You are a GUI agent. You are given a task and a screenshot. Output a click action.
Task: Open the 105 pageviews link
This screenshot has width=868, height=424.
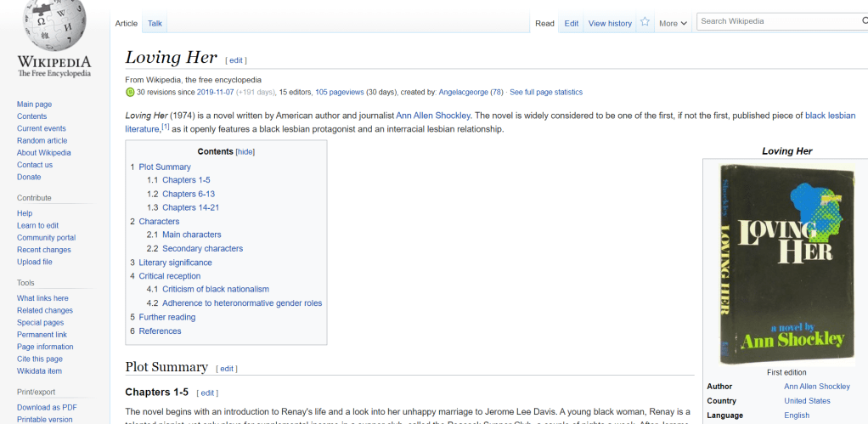click(x=340, y=93)
